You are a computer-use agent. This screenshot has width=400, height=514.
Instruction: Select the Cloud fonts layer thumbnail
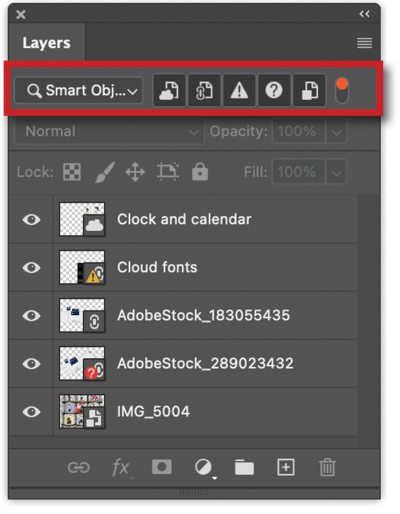82,267
